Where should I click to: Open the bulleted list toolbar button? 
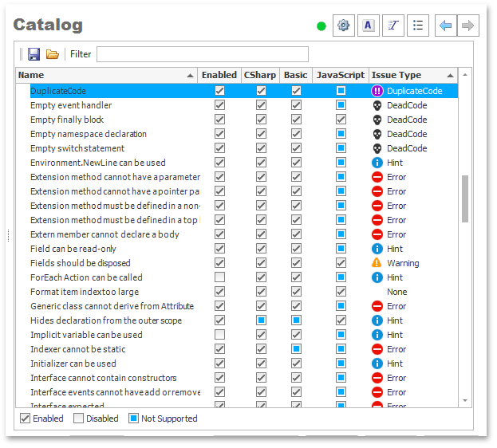click(x=418, y=26)
